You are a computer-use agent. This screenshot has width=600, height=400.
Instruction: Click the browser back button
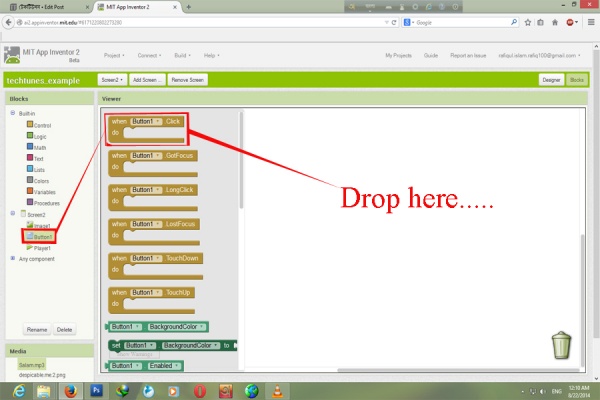(8, 23)
